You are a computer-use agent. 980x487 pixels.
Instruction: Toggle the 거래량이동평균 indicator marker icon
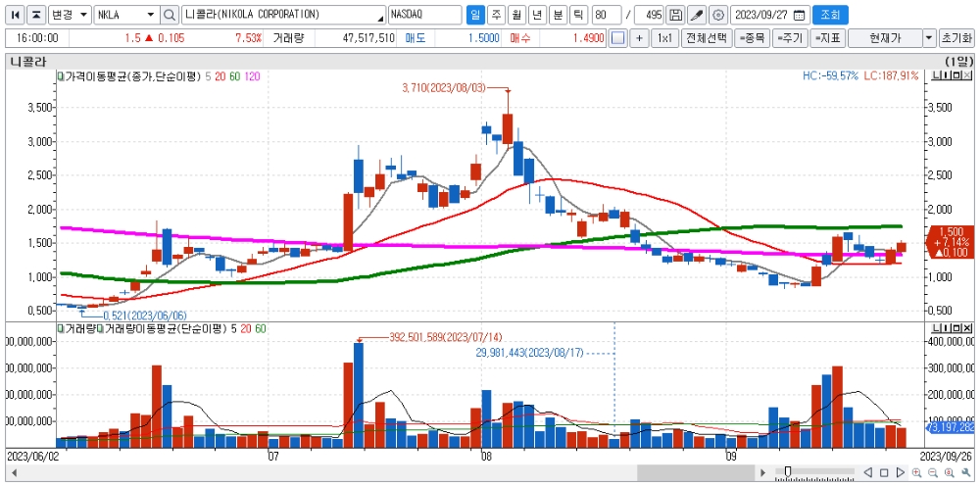99,327
